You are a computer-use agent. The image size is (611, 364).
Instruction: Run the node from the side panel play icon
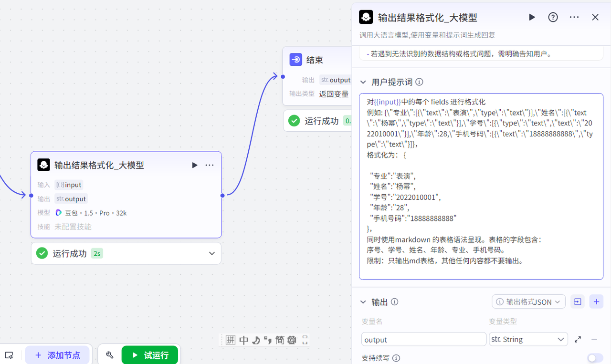click(532, 17)
